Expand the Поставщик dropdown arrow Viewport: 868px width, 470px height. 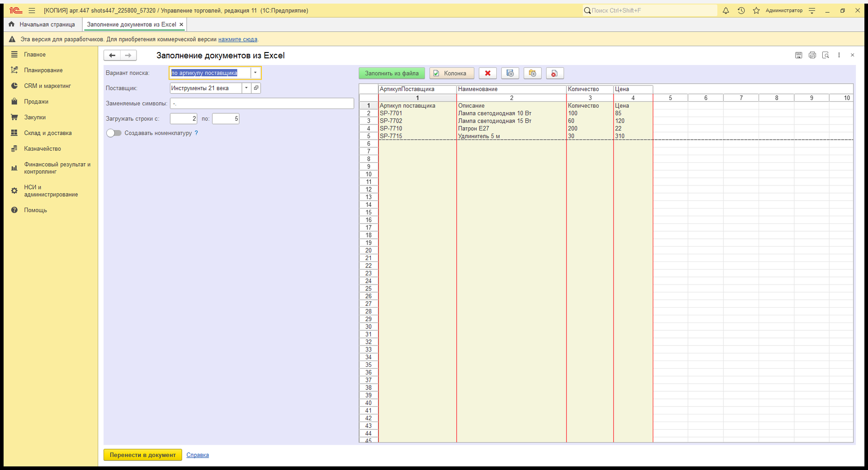click(246, 88)
